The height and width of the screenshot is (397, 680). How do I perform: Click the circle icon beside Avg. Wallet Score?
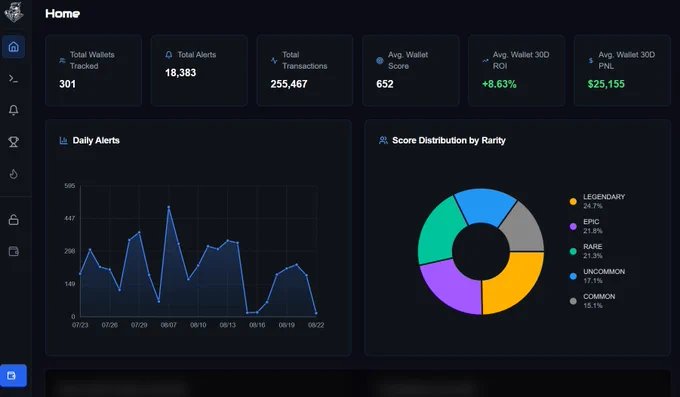379,60
